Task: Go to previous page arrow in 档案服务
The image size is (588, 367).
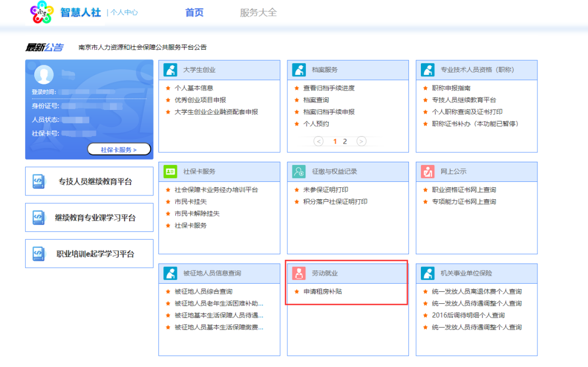Action: [x=319, y=141]
